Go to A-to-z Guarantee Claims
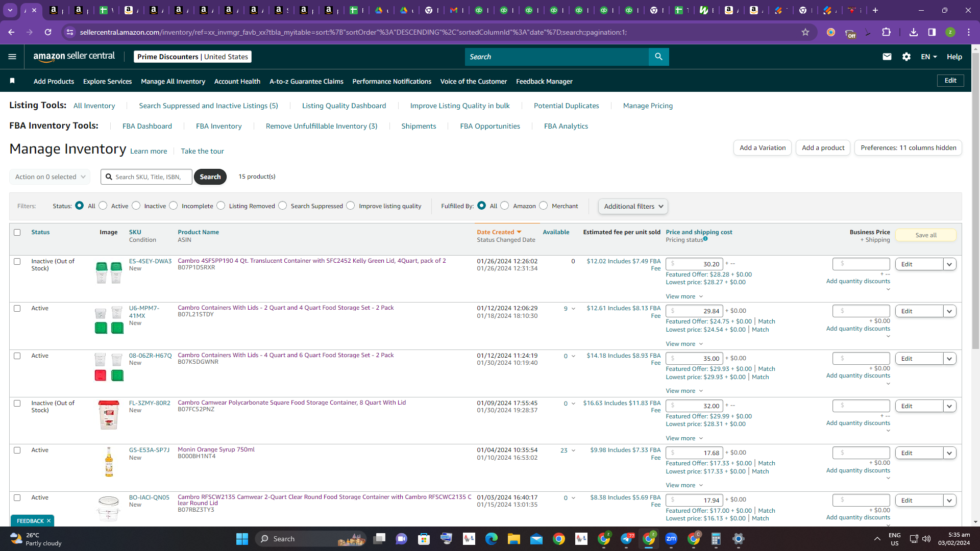Screen dimensions: 980x551 pos(306,81)
